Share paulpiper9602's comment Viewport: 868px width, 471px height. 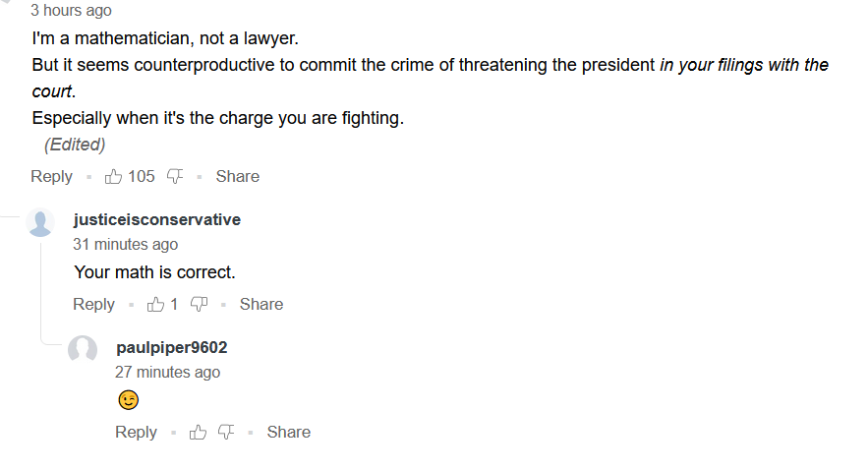[x=289, y=433]
